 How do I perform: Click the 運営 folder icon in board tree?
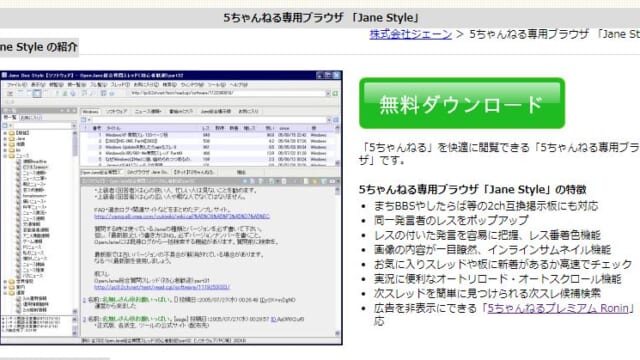[12, 293]
